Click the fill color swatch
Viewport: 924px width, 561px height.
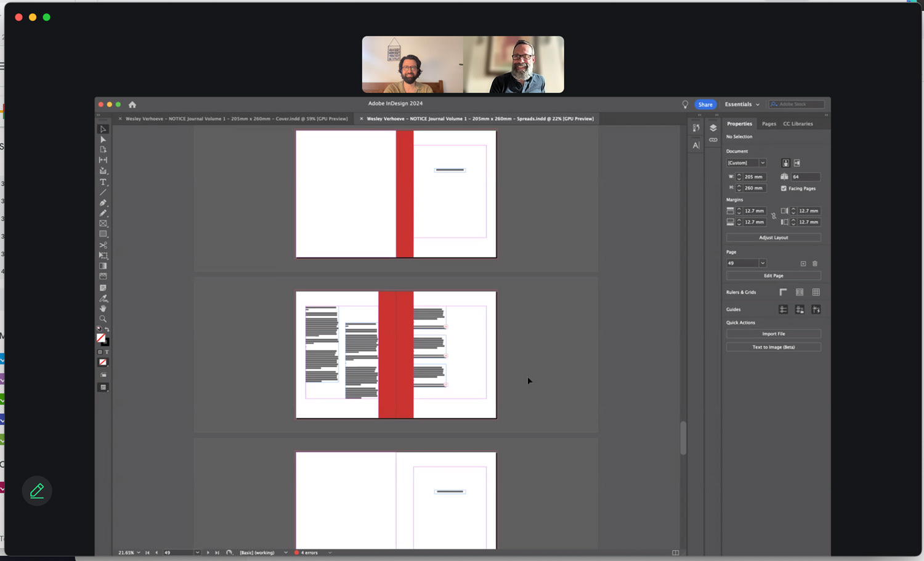pyautogui.click(x=101, y=337)
